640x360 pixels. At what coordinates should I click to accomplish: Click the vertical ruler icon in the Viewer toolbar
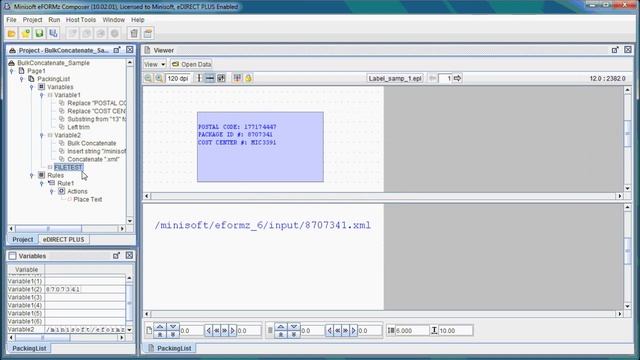point(199,78)
